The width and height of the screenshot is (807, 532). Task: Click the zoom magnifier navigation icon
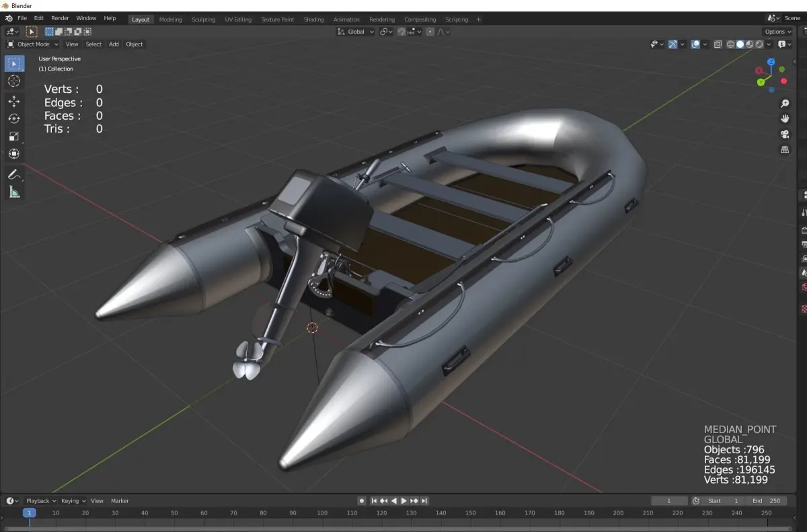pos(785,104)
